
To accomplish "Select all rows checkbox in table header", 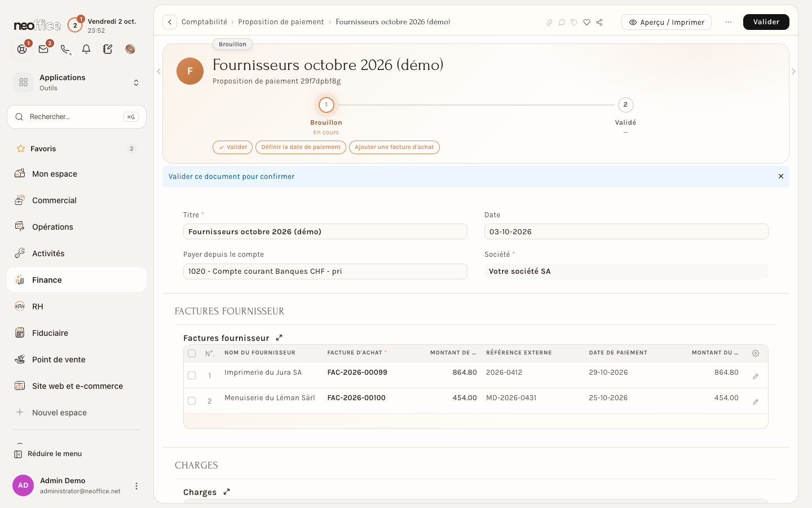I will [x=192, y=353].
